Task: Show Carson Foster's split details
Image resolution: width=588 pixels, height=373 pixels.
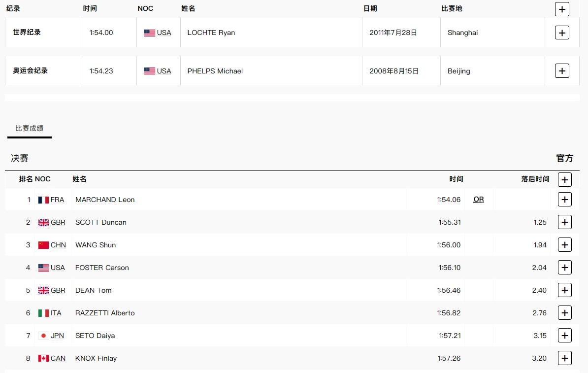Action: (x=564, y=268)
